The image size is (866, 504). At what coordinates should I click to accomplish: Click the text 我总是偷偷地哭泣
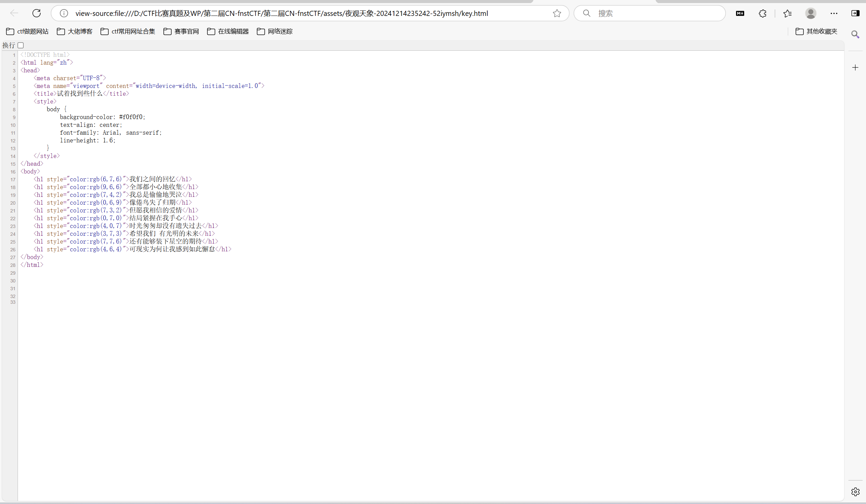coord(156,194)
